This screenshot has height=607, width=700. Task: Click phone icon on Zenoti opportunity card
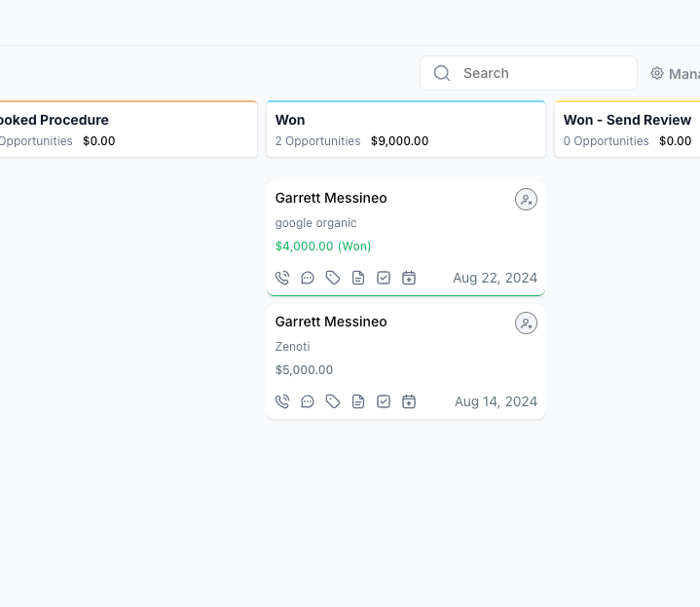point(282,401)
